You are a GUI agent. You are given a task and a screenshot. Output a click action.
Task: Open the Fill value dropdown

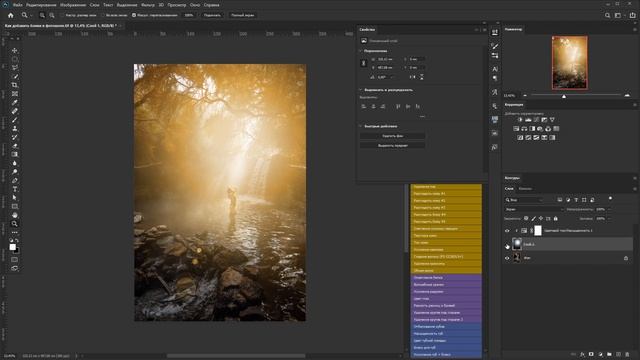610,219
